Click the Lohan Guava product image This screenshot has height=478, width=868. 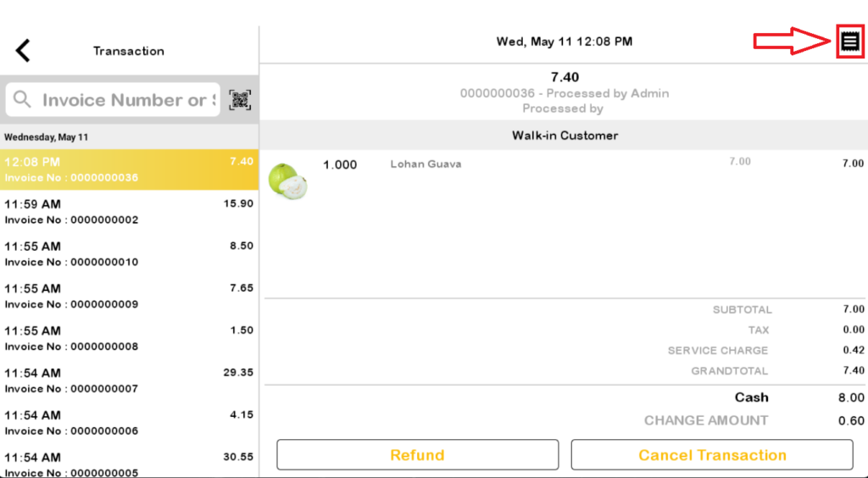[288, 181]
